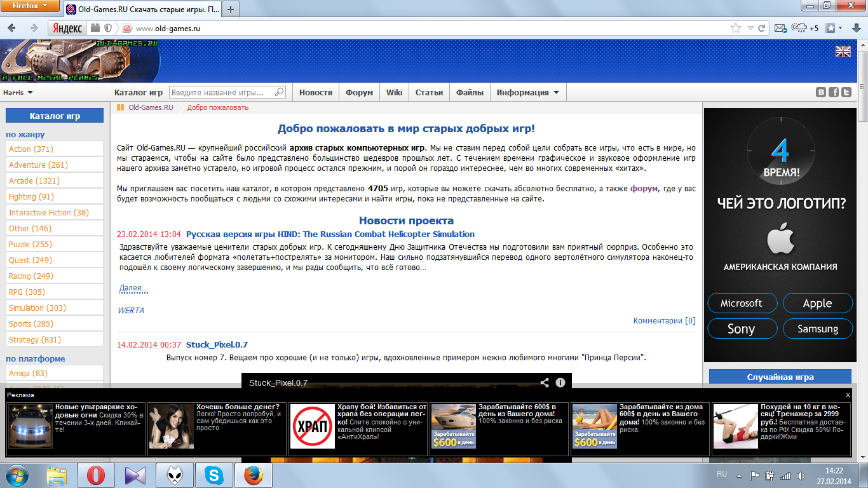
Task: Reload the page with the refresh icon
Action: [x=762, y=28]
